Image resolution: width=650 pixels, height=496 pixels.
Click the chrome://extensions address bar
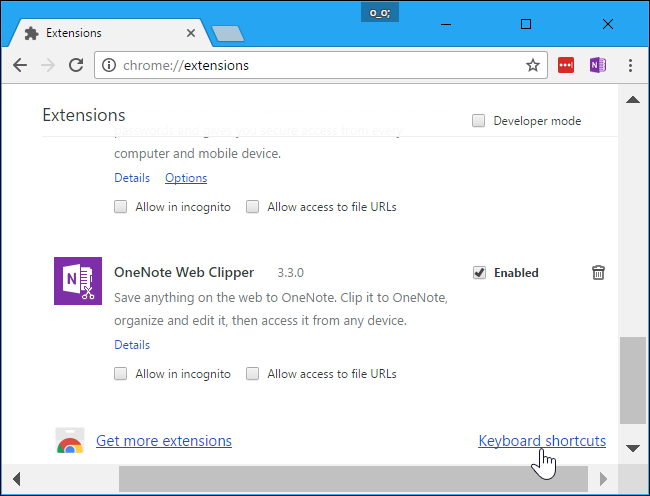coord(310,65)
